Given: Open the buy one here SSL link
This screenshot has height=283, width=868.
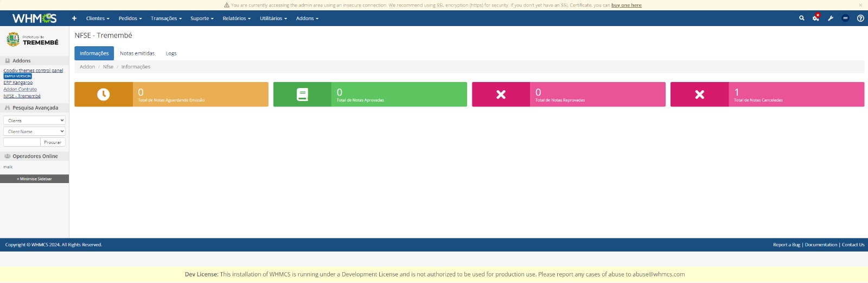Looking at the screenshot, I should pos(626,5).
